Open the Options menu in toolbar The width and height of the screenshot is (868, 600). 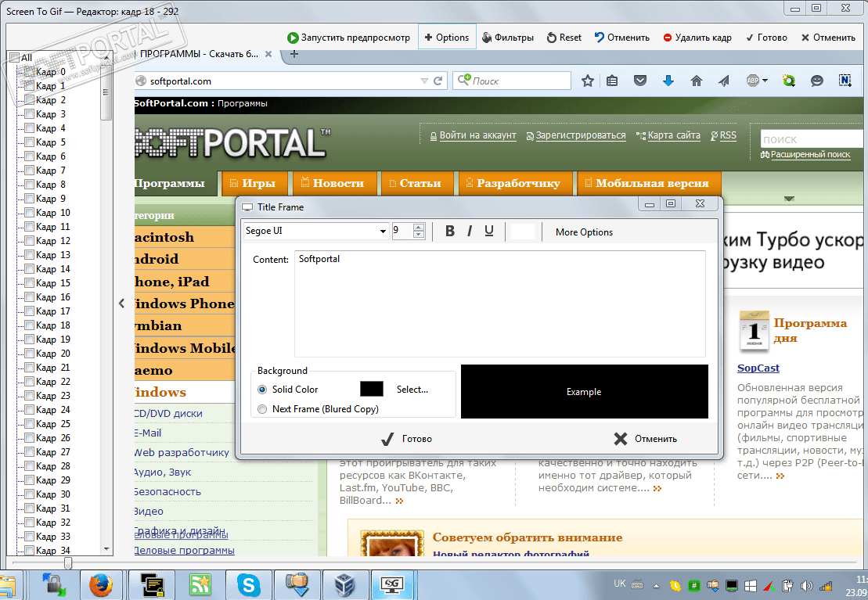point(447,38)
